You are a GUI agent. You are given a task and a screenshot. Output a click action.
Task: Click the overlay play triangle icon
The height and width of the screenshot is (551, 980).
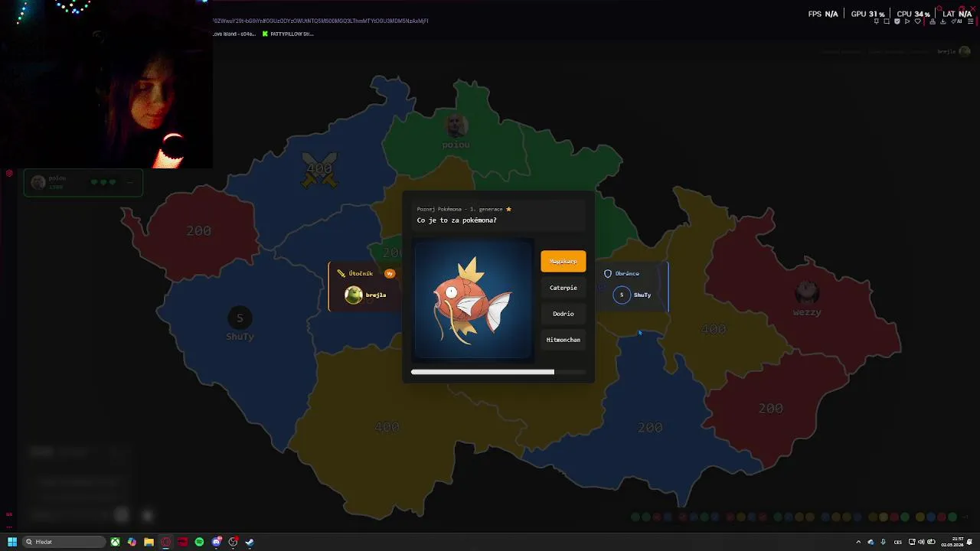coord(907,21)
